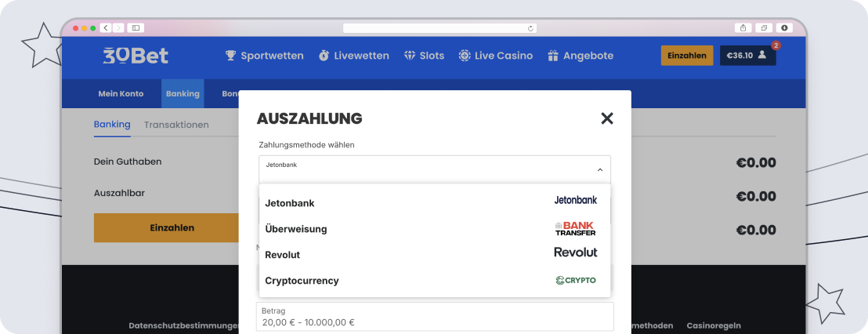Click the browser address bar
The image size is (868, 334).
(x=439, y=27)
